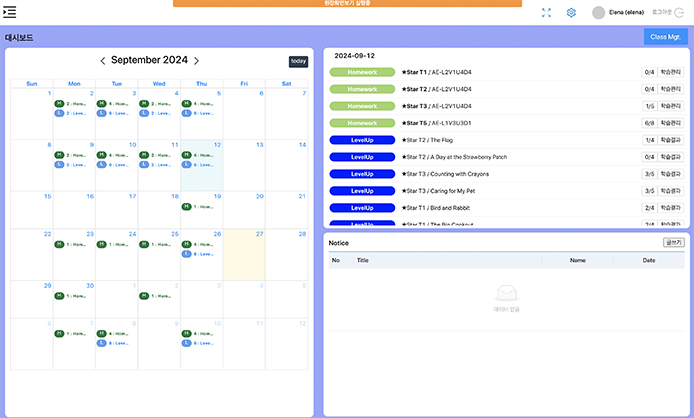Click the Homework tag for Star T1
This screenshot has width=694, height=418.
pos(362,73)
